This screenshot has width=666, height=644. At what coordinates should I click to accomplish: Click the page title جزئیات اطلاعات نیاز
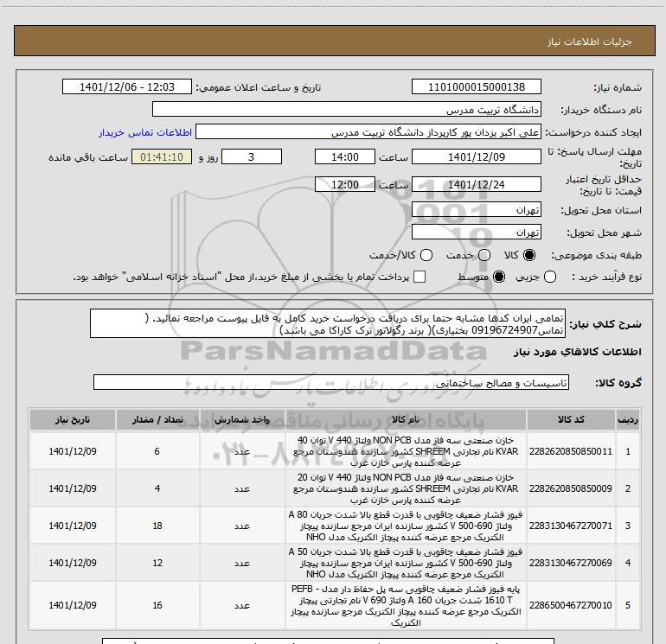(589, 41)
